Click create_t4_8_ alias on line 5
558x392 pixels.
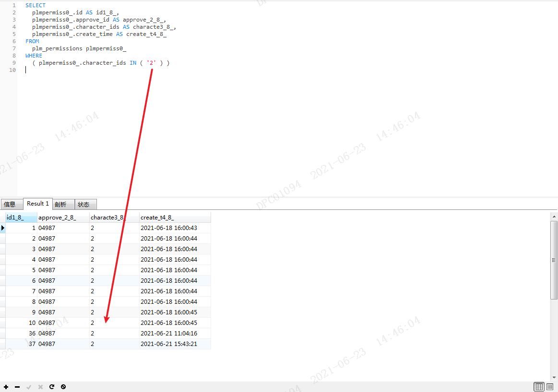[146, 34]
